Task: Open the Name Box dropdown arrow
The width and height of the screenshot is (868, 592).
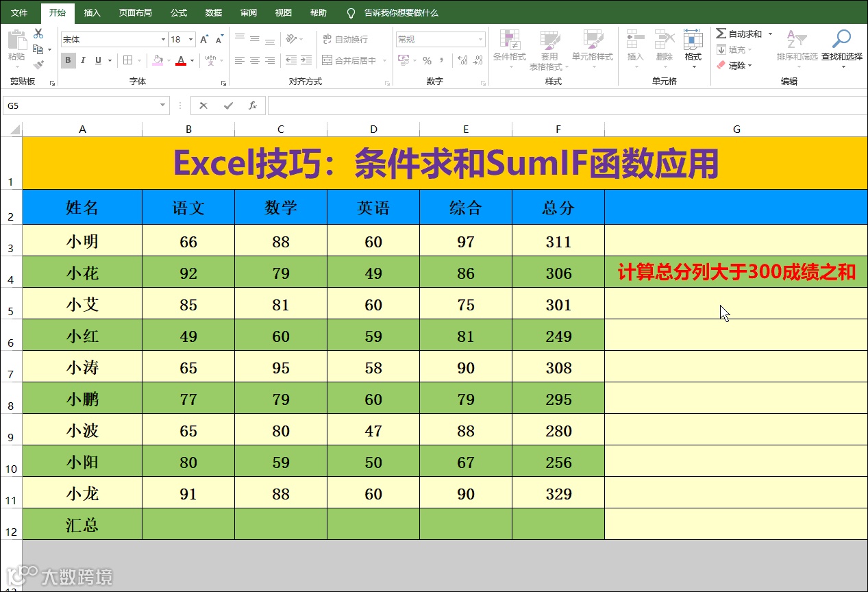Action: pos(163,106)
